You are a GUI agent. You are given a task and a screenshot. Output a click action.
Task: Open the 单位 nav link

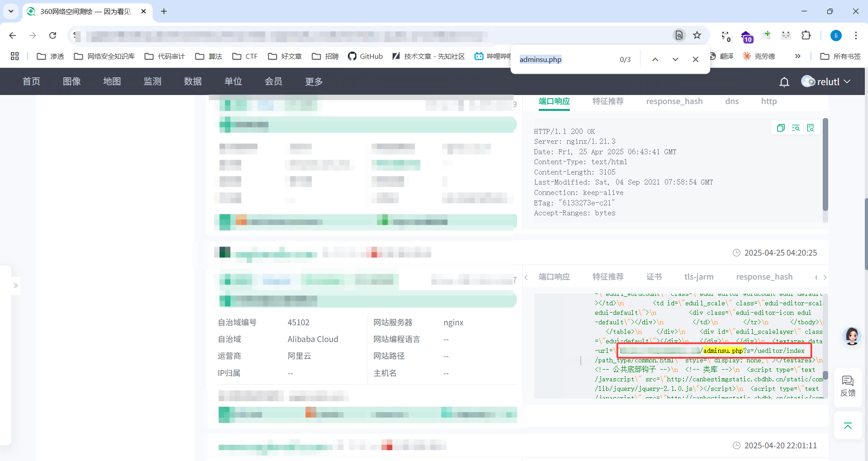233,81
